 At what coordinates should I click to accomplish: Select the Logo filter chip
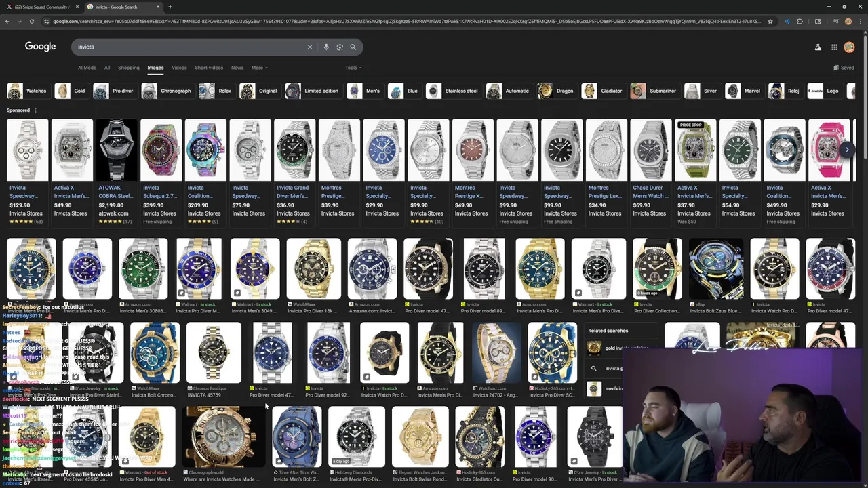point(825,91)
